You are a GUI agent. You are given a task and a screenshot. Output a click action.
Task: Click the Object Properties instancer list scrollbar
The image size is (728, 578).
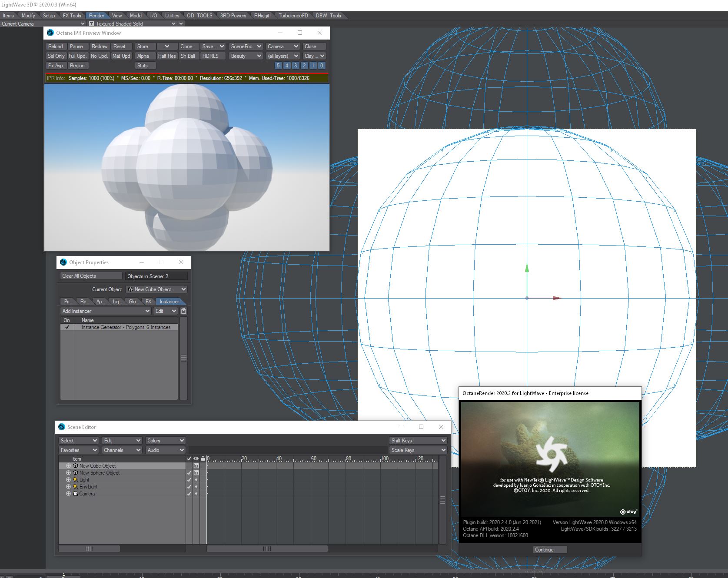tap(183, 358)
